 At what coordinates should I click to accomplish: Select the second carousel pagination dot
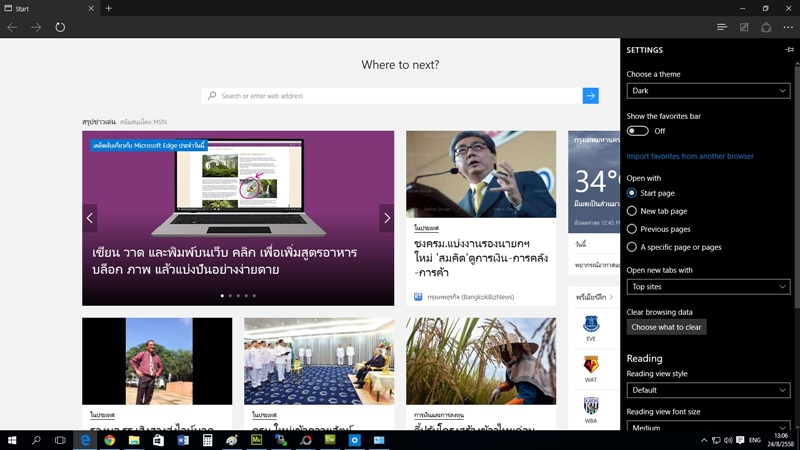click(x=230, y=295)
